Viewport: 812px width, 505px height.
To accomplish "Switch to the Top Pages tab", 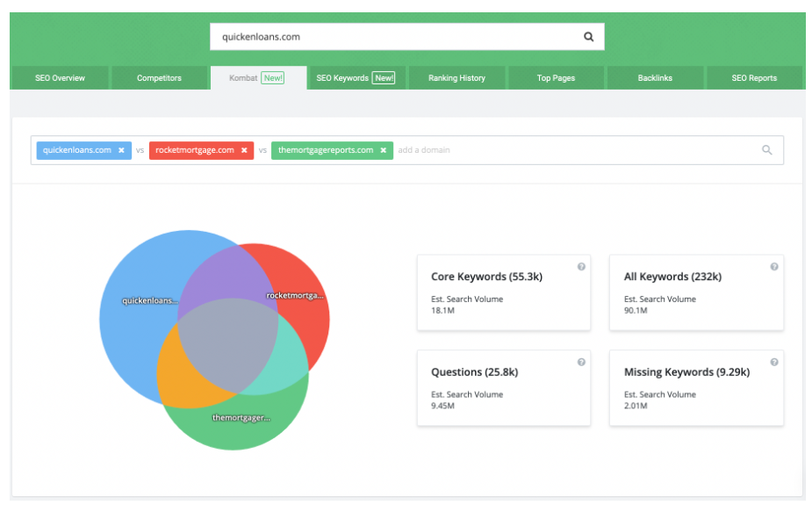I will point(556,77).
